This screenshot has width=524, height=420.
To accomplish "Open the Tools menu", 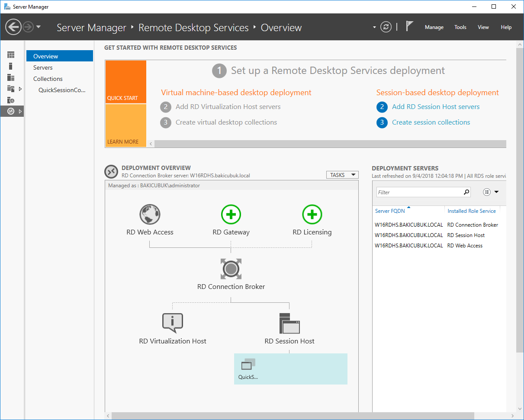I will pos(460,27).
